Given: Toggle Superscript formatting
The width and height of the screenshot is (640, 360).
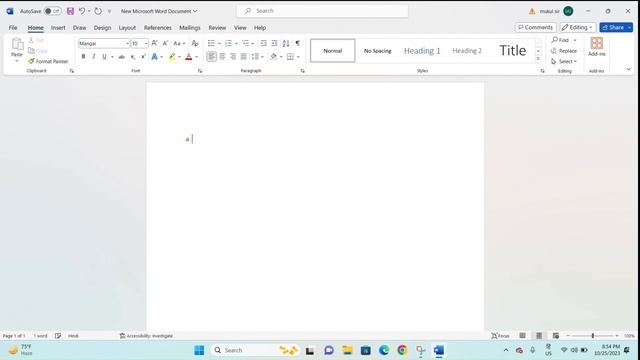Looking at the screenshot, I should click(x=143, y=57).
